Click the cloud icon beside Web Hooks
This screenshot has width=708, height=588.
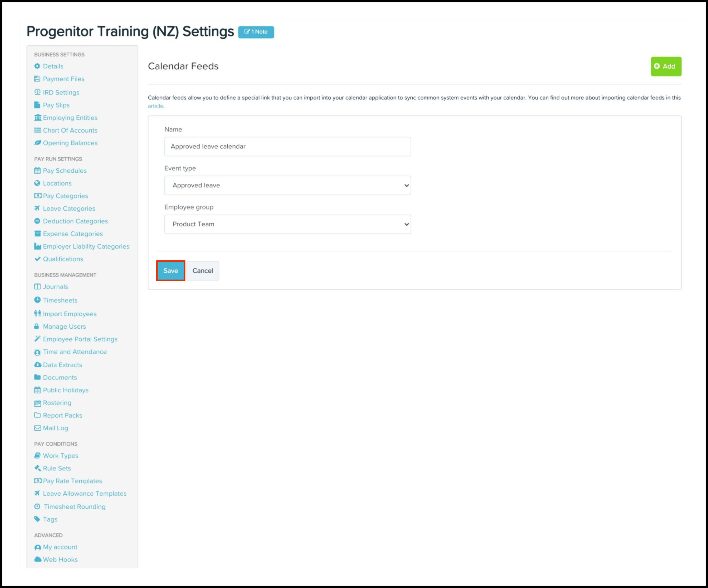coord(37,559)
